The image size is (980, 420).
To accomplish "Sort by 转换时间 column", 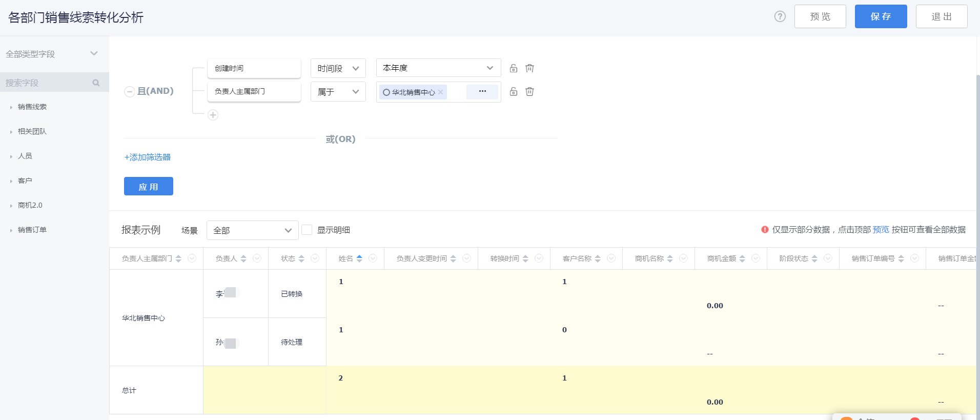I will point(525,258).
